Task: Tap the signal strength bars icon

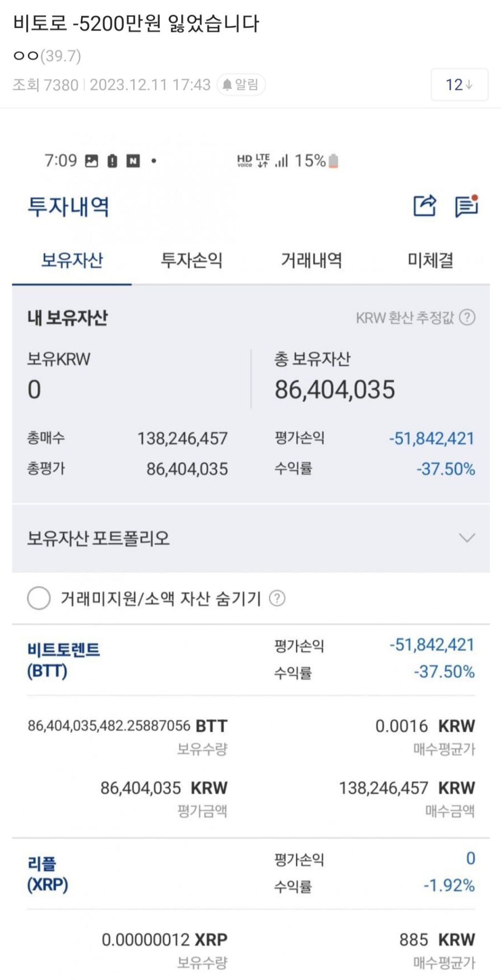Action: point(281,161)
